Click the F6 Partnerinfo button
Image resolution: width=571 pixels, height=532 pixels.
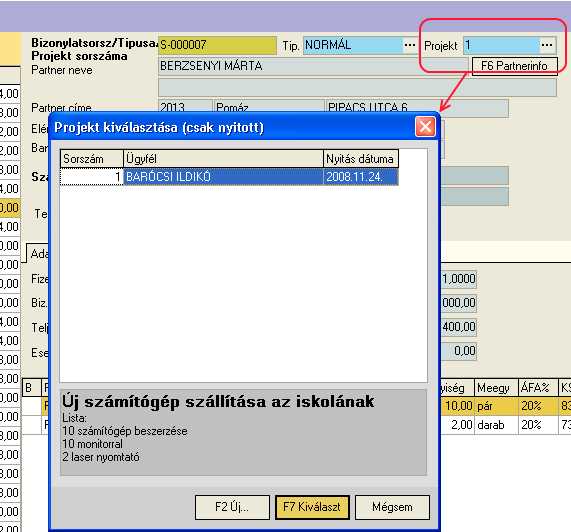point(515,66)
